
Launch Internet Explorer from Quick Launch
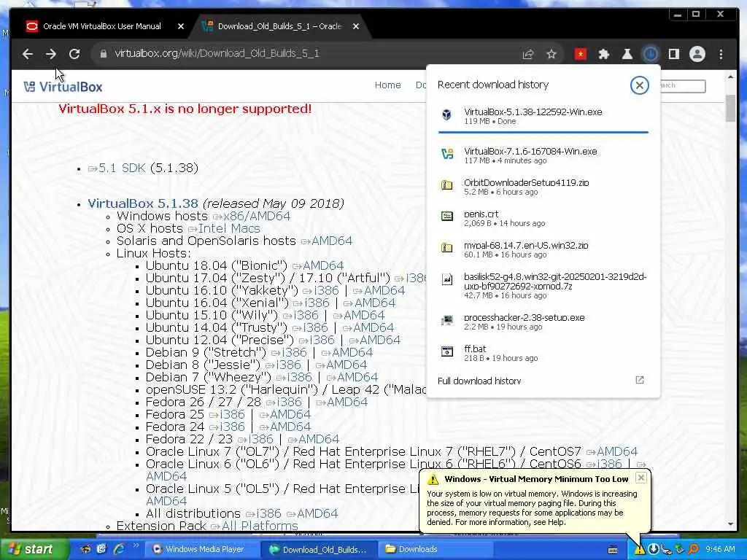(x=119, y=549)
